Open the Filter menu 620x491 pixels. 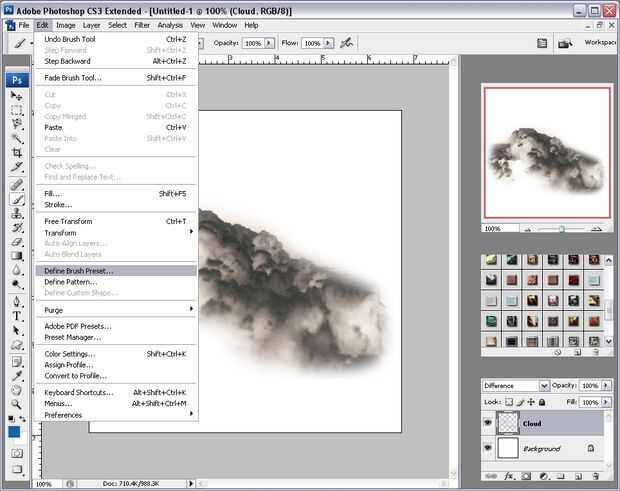coord(142,24)
